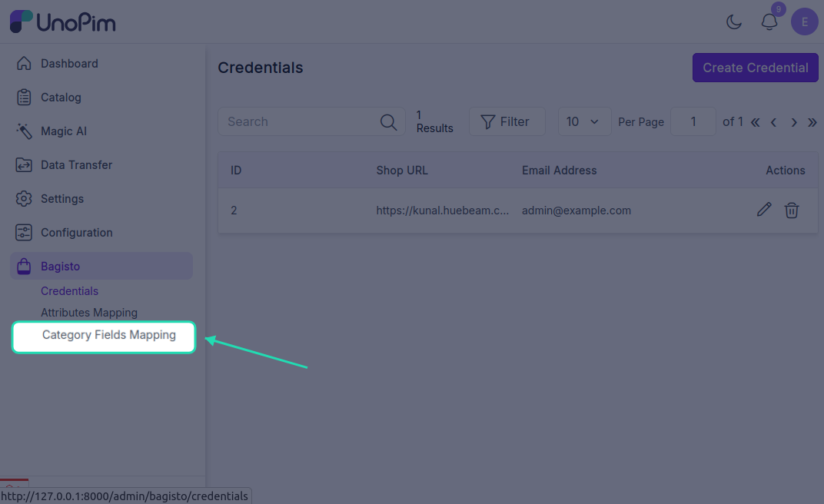Go to first page double-left arrow
This screenshot has height=504, width=824.
click(x=755, y=122)
